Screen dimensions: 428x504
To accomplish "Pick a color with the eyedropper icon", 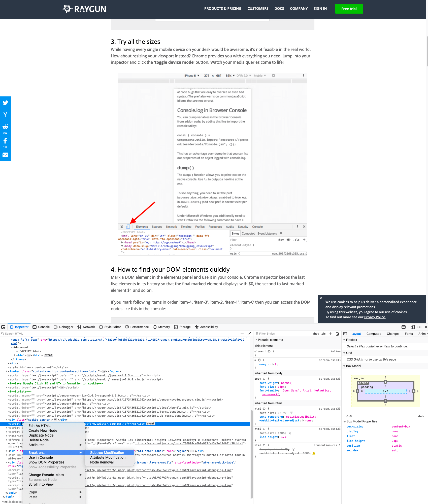I will (249, 334).
